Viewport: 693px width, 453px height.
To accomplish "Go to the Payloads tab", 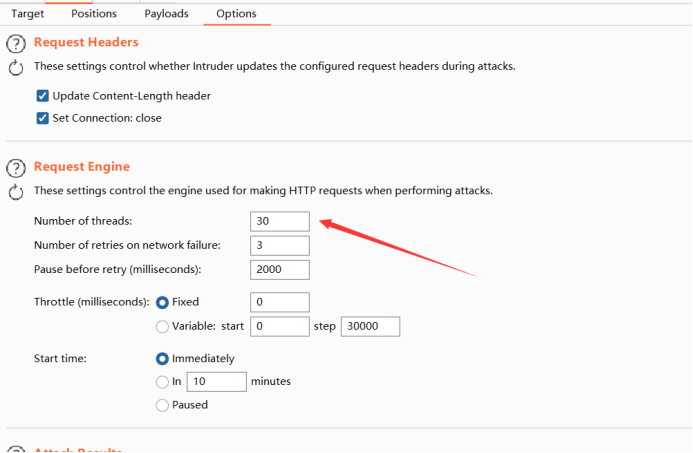I will coord(166,14).
